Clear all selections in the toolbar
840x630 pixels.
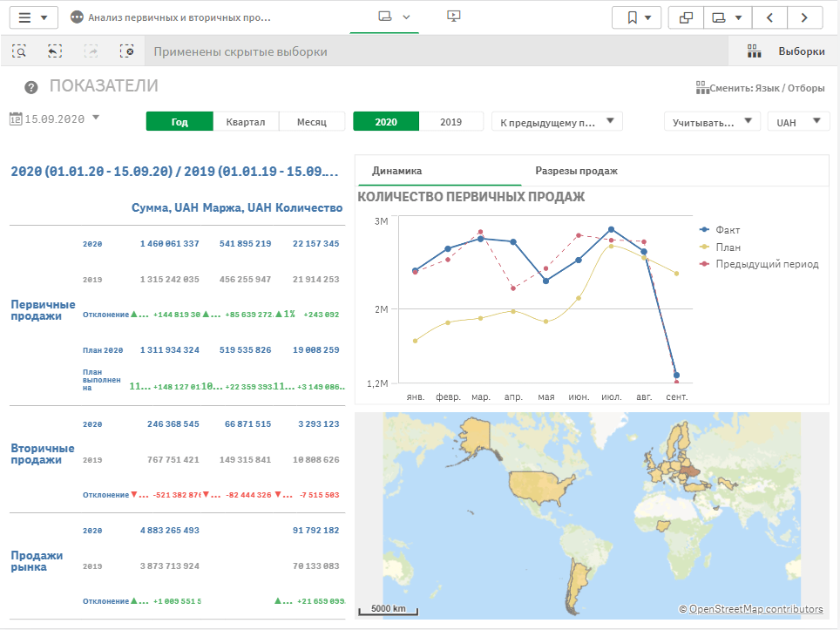click(127, 51)
